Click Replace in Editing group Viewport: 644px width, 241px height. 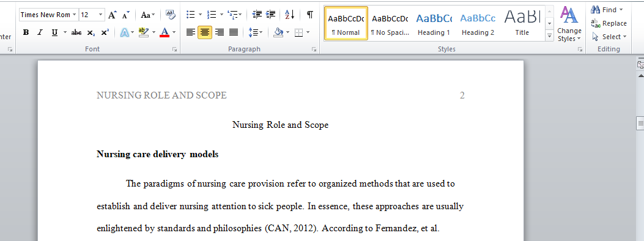(609, 23)
